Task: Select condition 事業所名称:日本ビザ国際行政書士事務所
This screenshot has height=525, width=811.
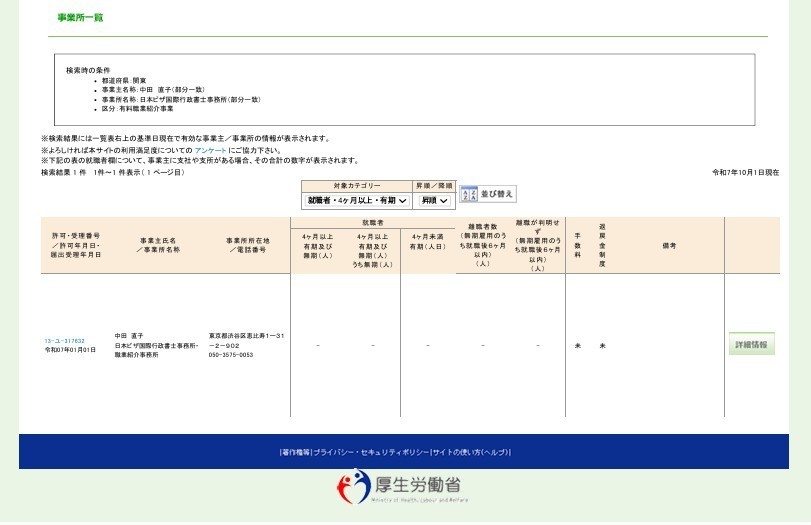Action: (181, 99)
